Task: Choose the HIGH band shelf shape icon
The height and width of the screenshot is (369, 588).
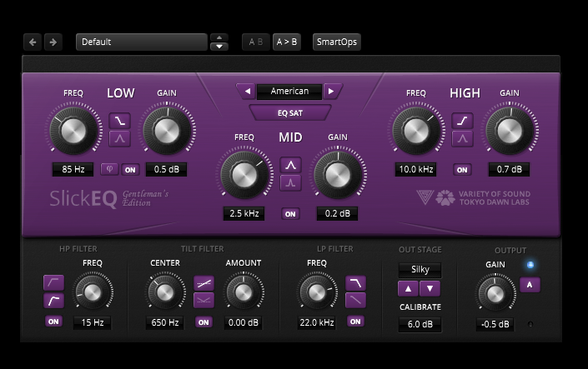Action: (462, 121)
